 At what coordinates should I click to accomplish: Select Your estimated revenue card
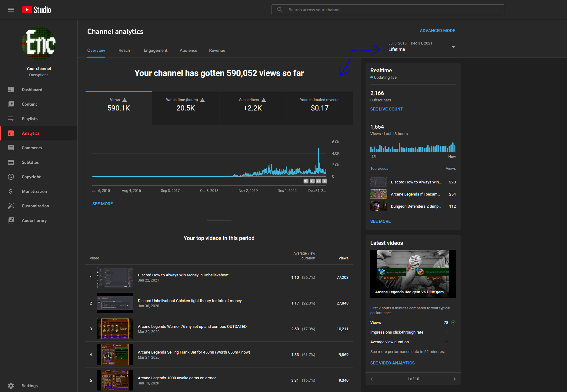pyautogui.click(x=320, y=108)
